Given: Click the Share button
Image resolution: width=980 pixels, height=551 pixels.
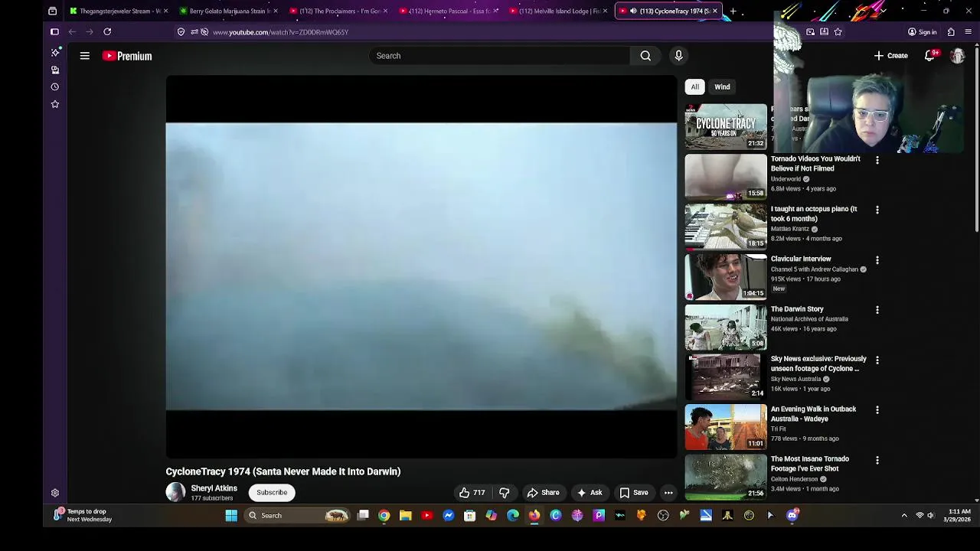Looking at the screenshot, I should pyautogui.click(x=543, y=493).
